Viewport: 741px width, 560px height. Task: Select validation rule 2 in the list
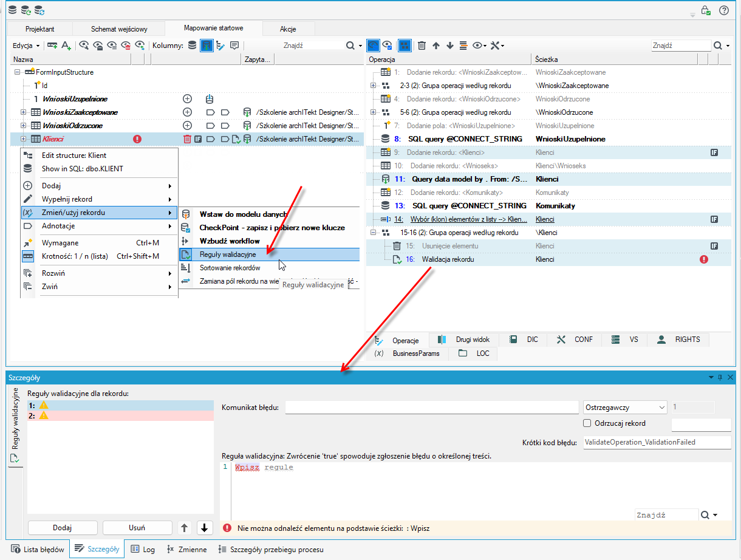[120, 416]
